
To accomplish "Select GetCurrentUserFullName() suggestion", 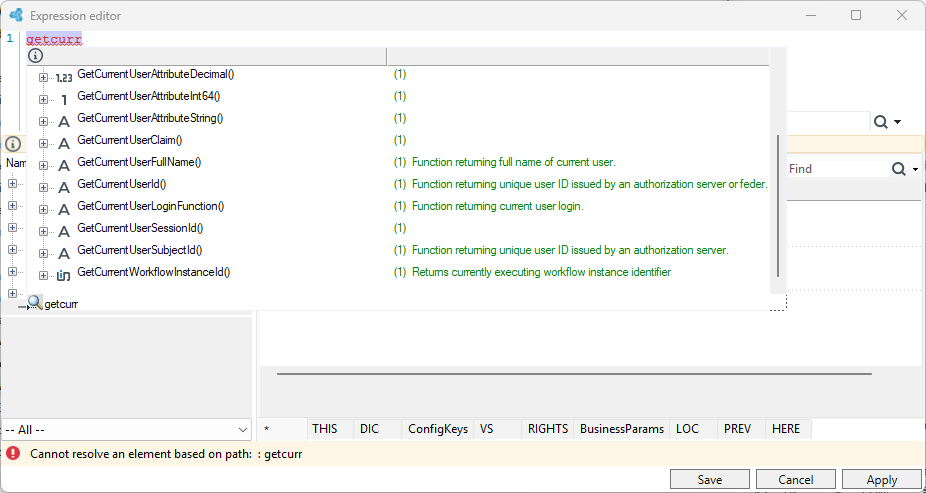I will click(x=139, y=162).
